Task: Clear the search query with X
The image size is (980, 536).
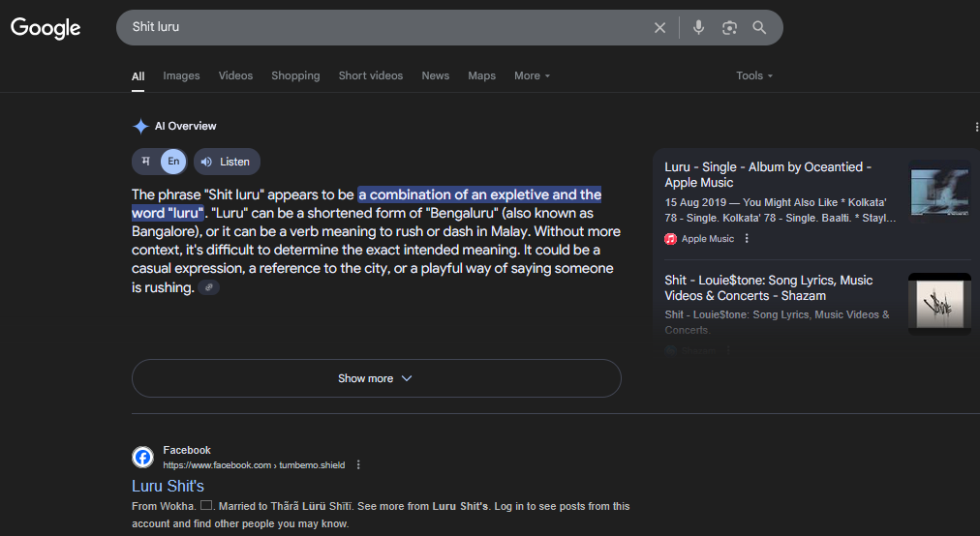Action: click(x=660, y=27)
